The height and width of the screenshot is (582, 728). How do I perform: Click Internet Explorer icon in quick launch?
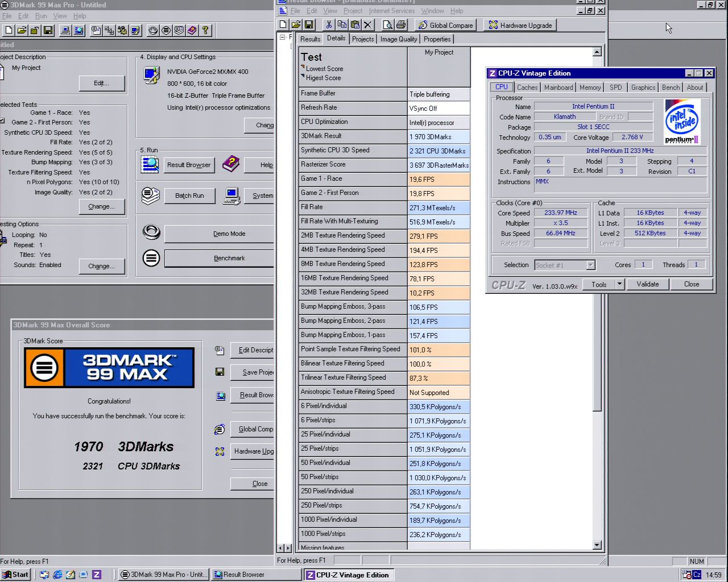coord(57,575)
